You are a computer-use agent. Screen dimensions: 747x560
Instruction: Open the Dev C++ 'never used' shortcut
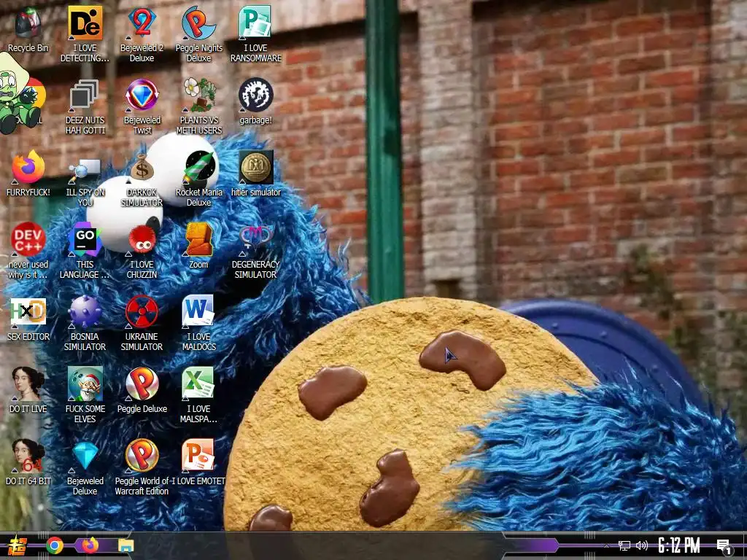(x=28, y=239)
